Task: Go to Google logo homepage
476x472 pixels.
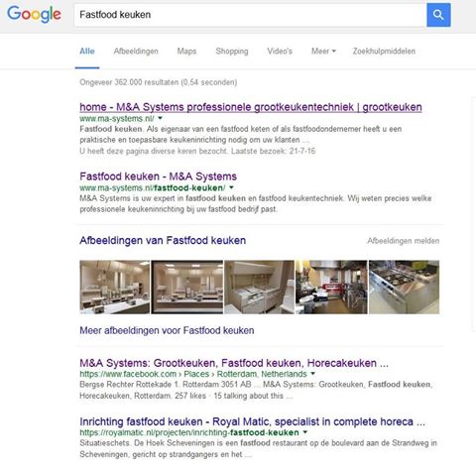Action: point(35,14)
